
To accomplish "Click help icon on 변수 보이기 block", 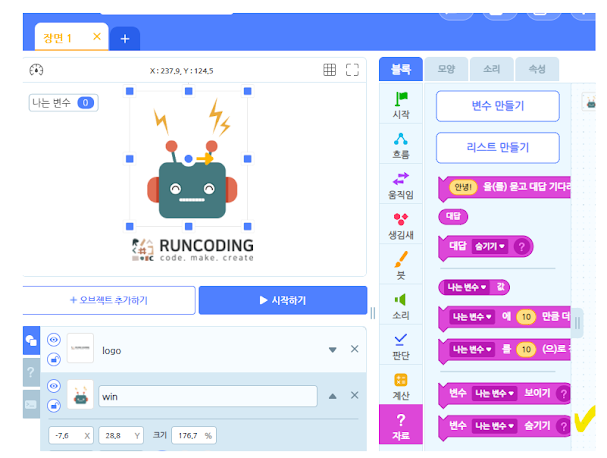I will coord(564,394).
